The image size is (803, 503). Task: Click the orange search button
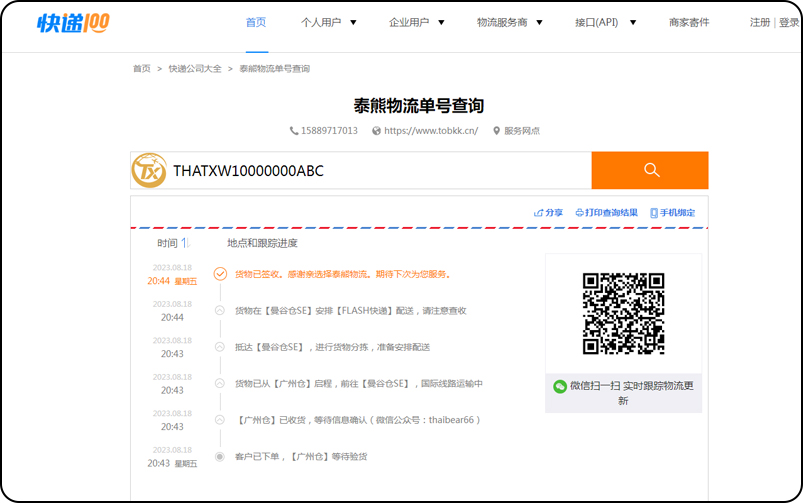(650, 170)
